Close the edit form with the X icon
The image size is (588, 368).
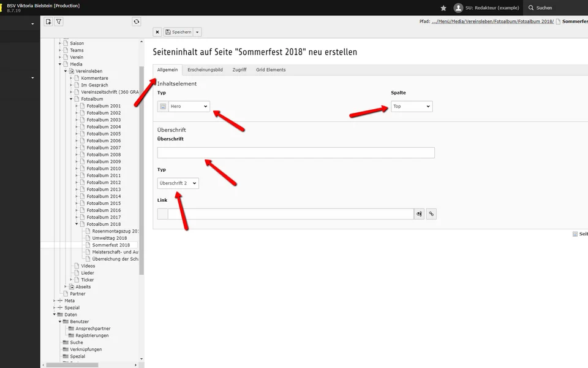(157, 32)
